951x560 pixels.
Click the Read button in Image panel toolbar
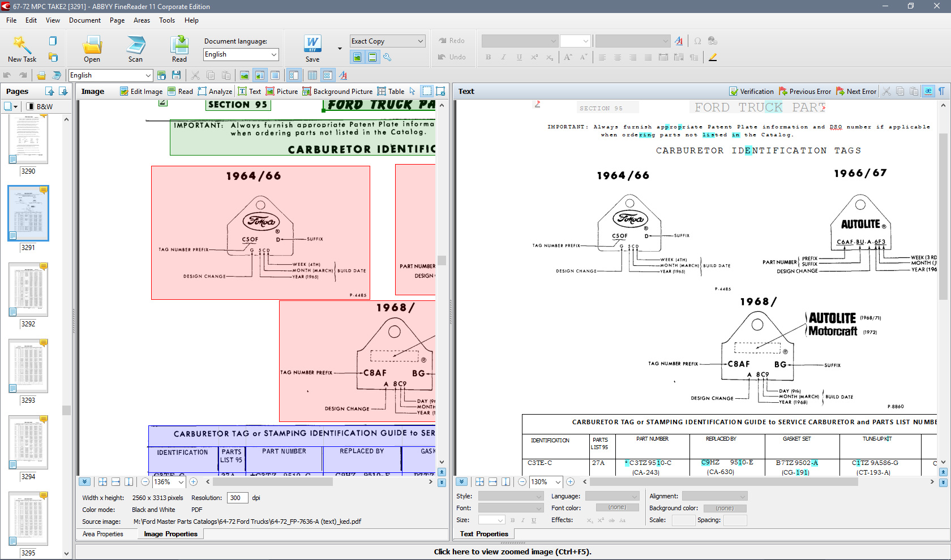(x=180, y=91)
